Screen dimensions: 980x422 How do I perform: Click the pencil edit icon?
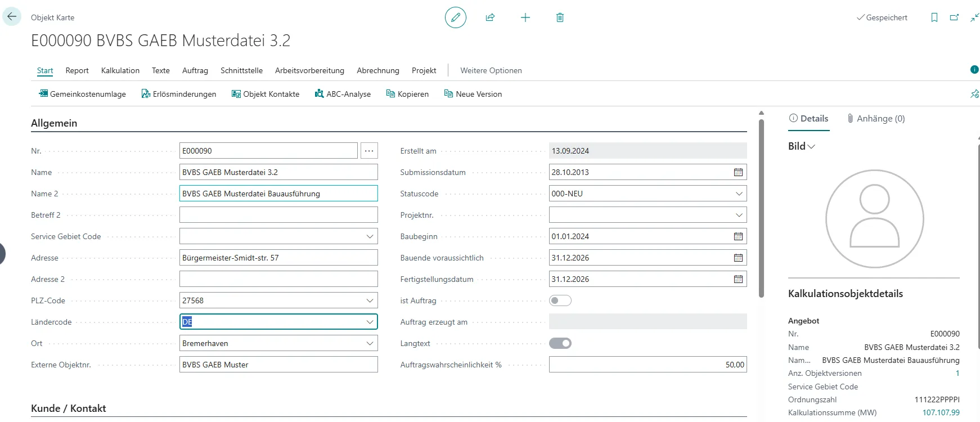click(455, 17)
